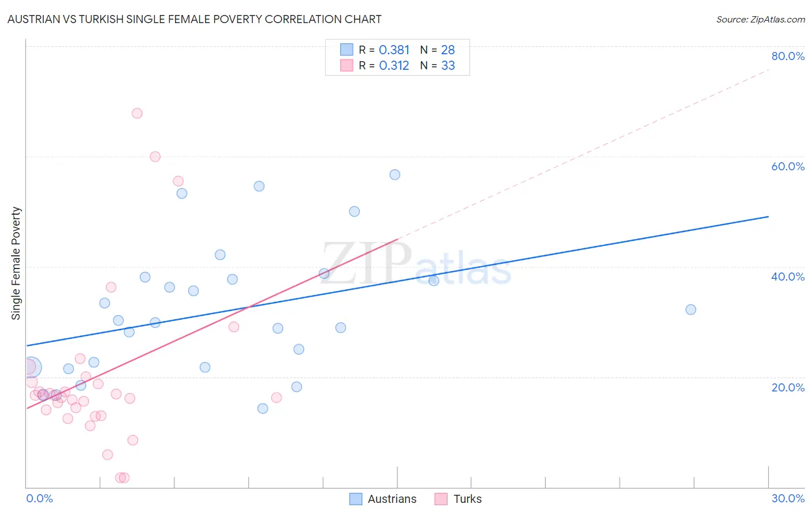Toggle the Turks series legend label

(x=467, y=499)
